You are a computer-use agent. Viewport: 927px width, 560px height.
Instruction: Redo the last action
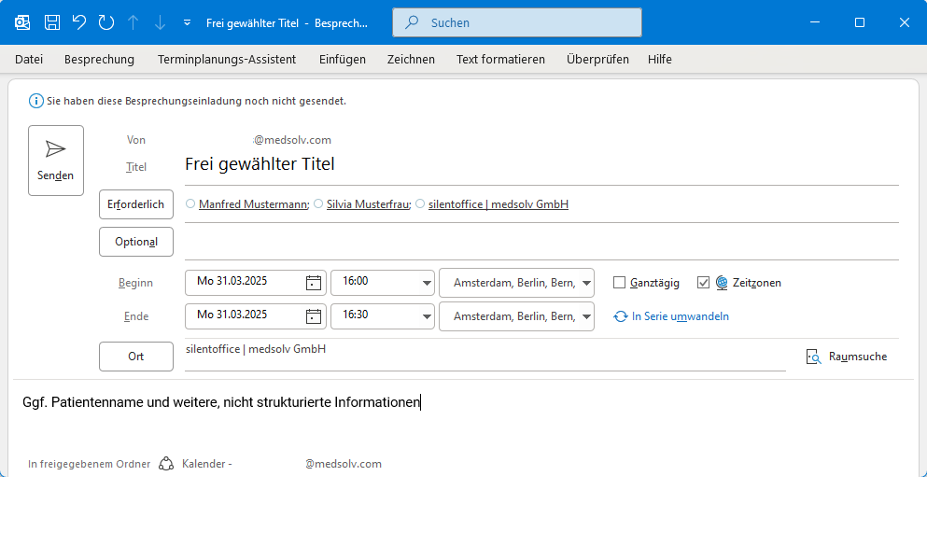pos(105,22)
